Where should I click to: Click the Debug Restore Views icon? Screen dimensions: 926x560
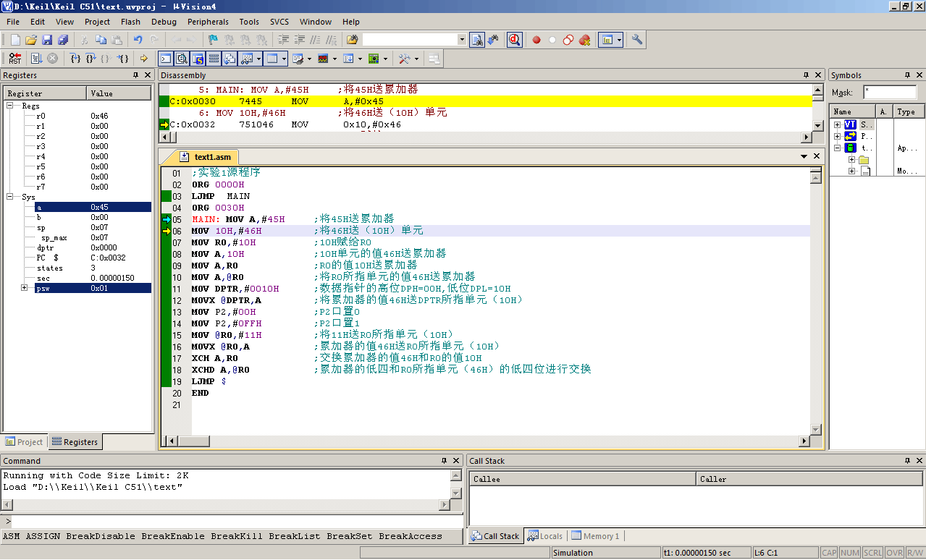pos(434,59)
